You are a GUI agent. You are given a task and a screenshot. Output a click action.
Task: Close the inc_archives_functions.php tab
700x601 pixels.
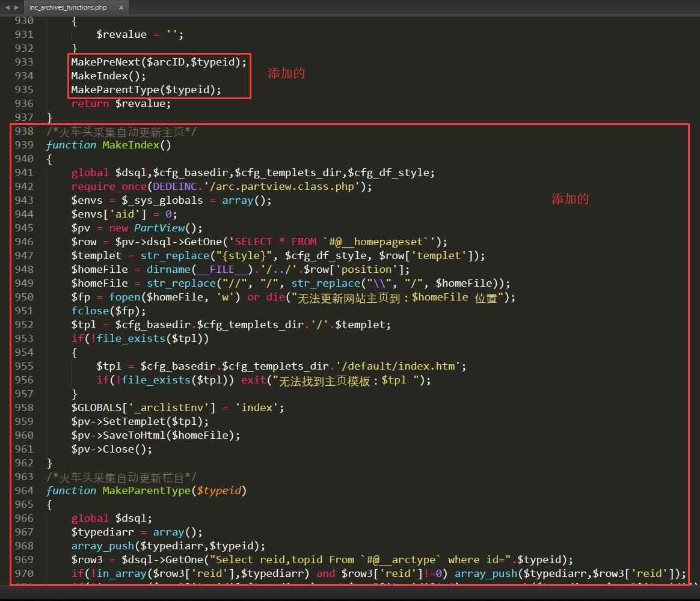point(121,8)
